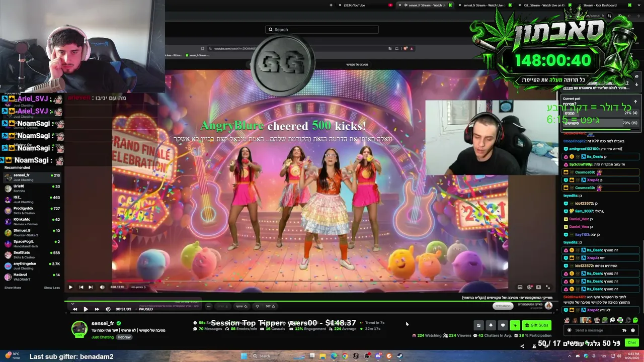Open YouTube player settings gear
The width and height of the screenshot is (644, 362).
click(x=530, y=287)
